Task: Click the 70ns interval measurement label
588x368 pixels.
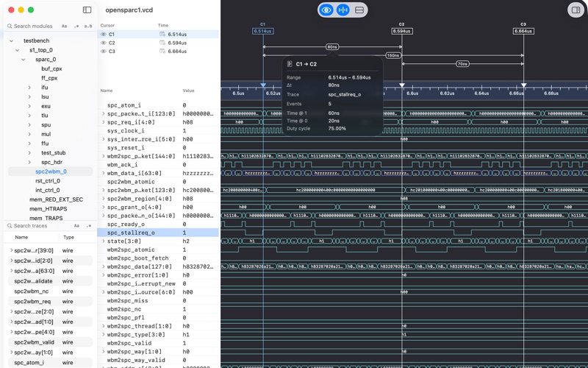Action: 462,64
